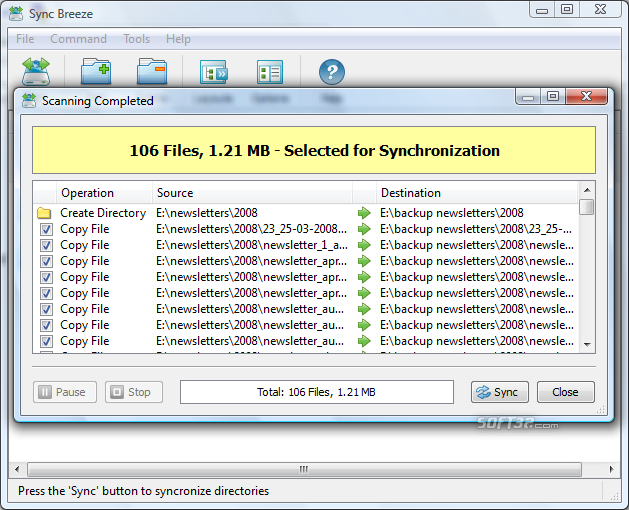The width and height of the screenshot is (629, 510).
Task: Click the main window scroll left arrow
Action: [x=17, y=469]
